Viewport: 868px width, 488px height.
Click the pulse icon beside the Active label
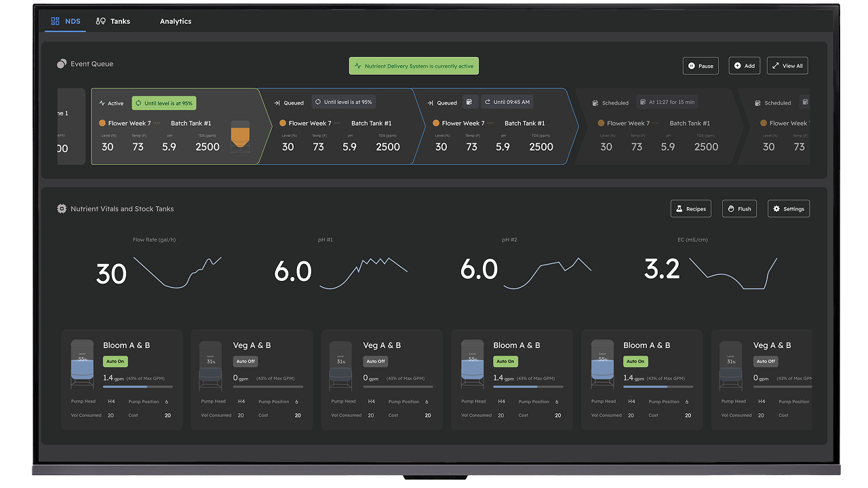point(102,103)
